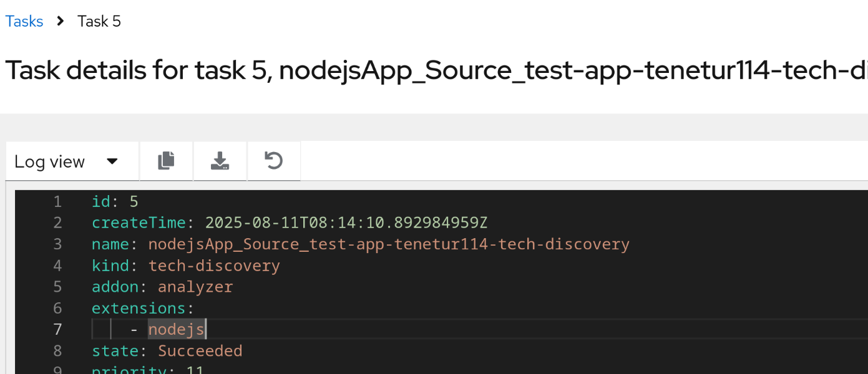This screenshot has height=374, width=868.
Task: Click the highlighted nodejs extension entry
Action: coord(176,329)
